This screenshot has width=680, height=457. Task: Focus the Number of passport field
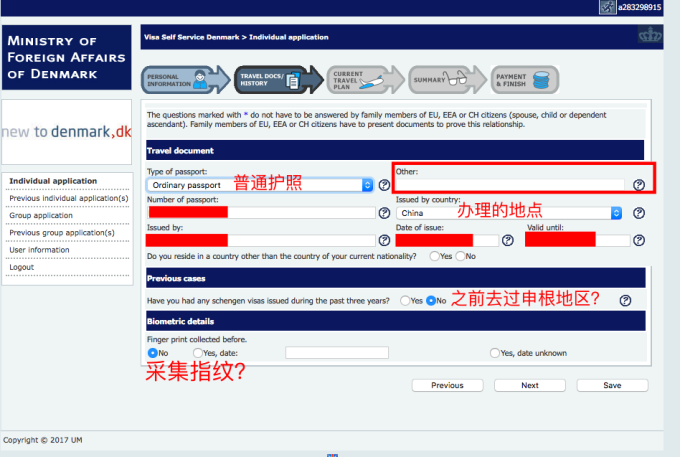click(x=261, y=213)
